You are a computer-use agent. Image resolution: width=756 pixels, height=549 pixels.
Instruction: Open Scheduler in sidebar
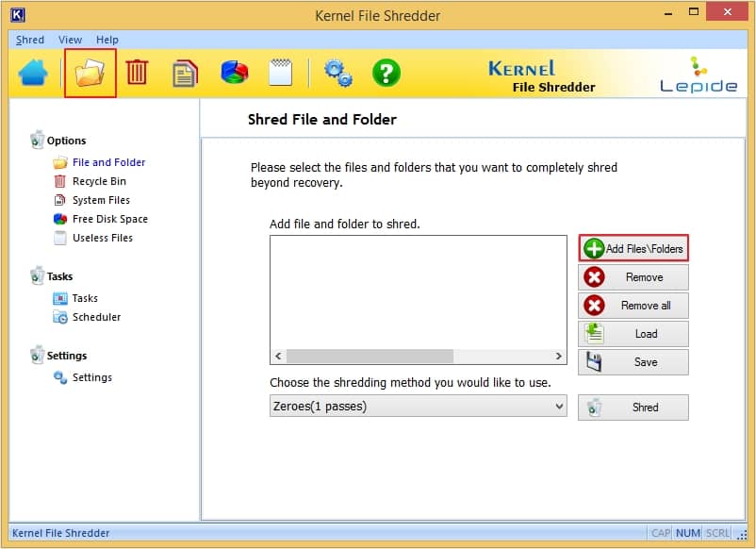(96, 317)
